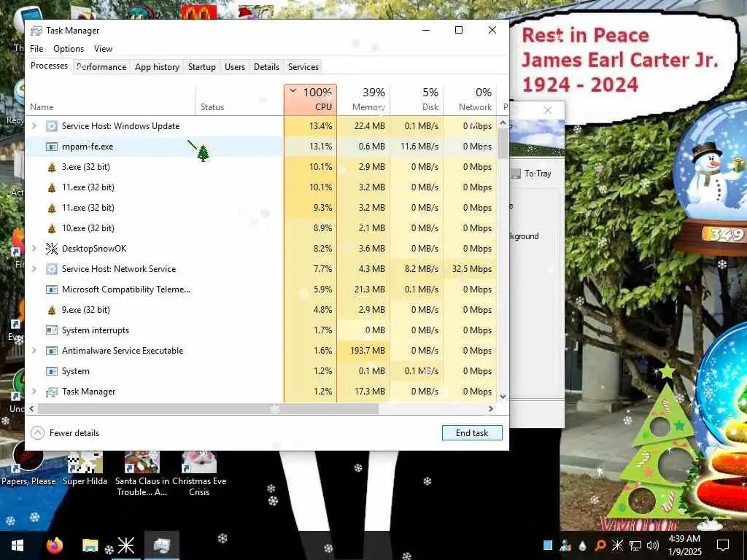Screen dimensions: 747x560
Task: Open the Options menu
Action: pyautogui.click(x=69, y=49)
